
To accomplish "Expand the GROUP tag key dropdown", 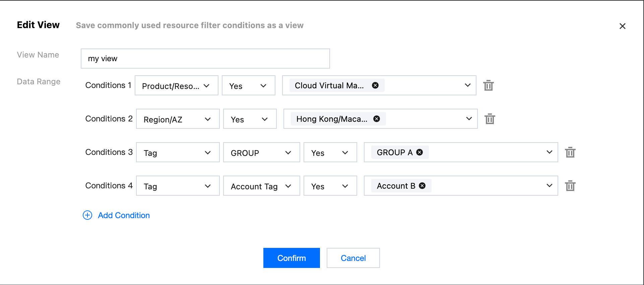I will pos(261,153).
